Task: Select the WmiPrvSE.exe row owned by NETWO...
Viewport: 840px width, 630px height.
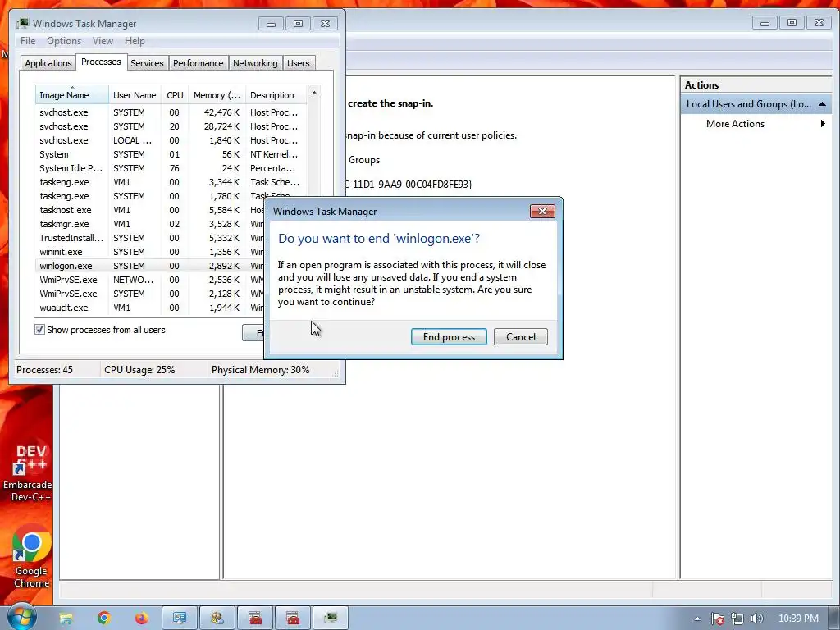Action: (x=150, y=280)
